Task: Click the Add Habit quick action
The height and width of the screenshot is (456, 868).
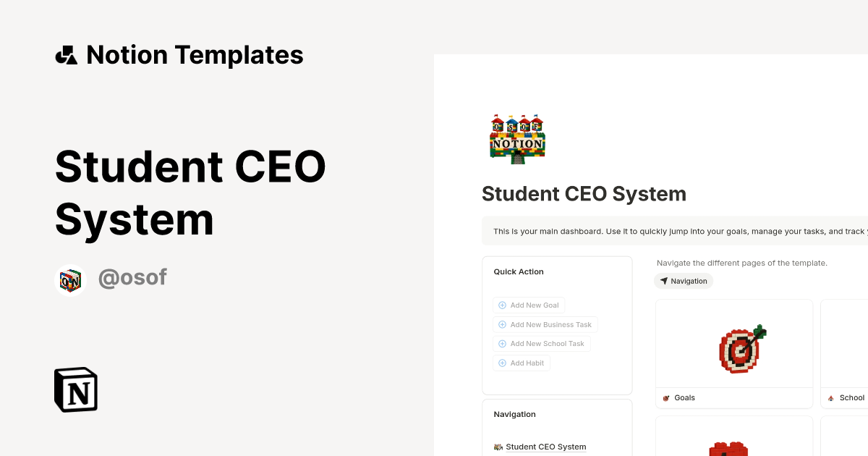Action: (x=522, y=363)
